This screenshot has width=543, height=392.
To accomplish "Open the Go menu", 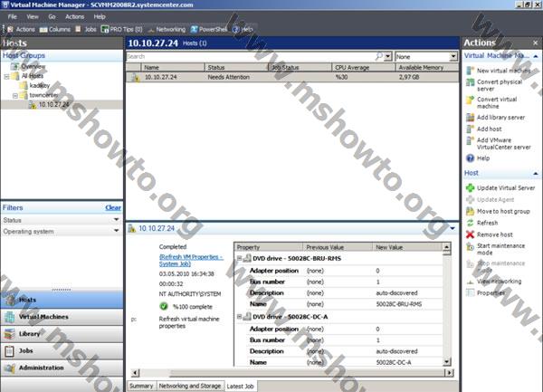I will coord(52,16).
